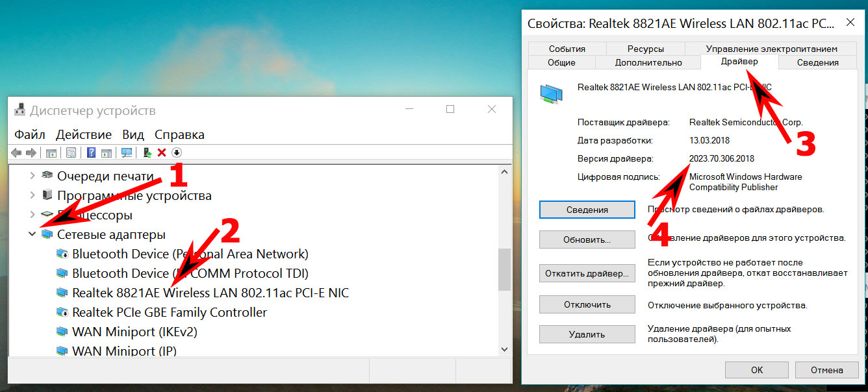Click the Сведения button for driver file details
868x392 pixels.
click(587, 210)
